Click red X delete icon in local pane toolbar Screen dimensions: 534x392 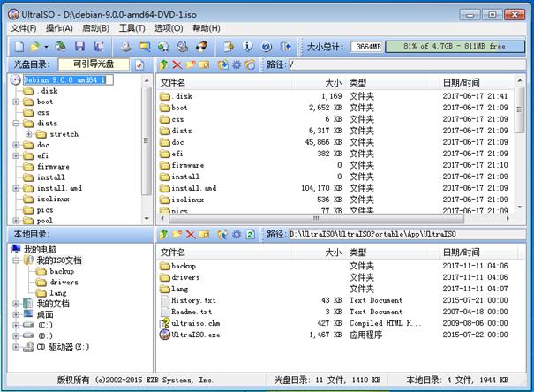coord(191,234)
